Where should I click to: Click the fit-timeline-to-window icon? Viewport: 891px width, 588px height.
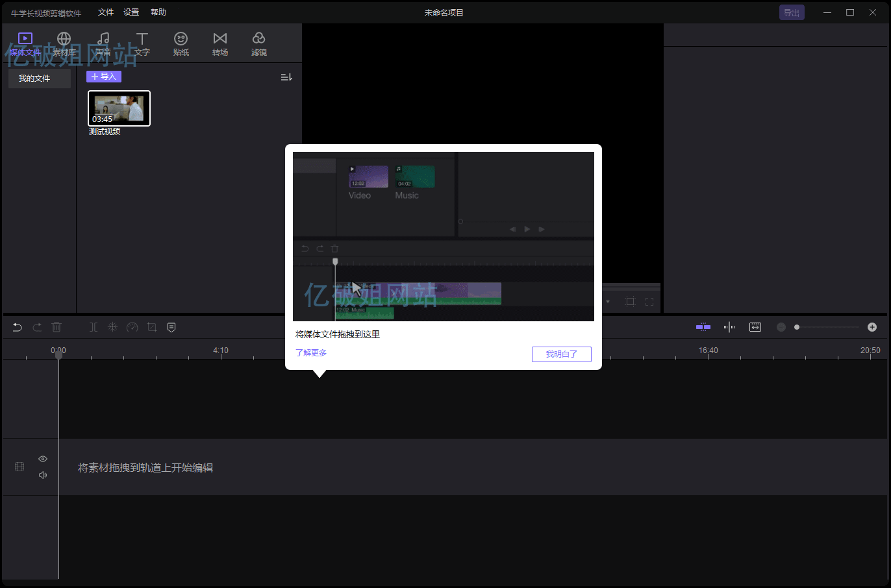coord(755,327)
